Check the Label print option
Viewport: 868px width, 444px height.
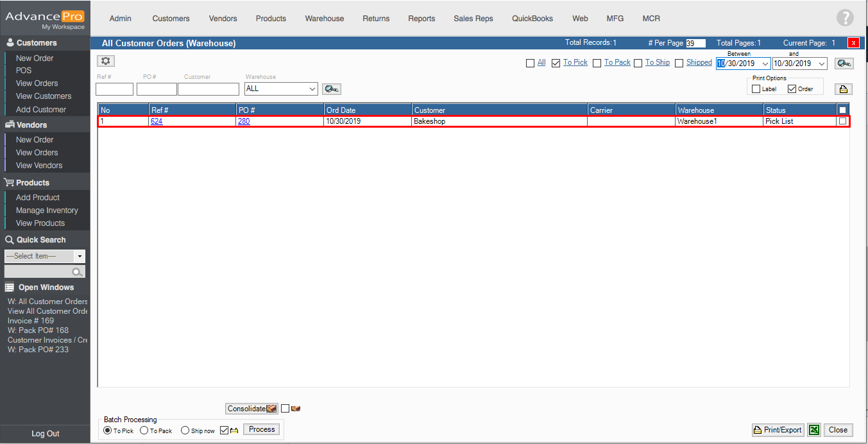[756, 89]
